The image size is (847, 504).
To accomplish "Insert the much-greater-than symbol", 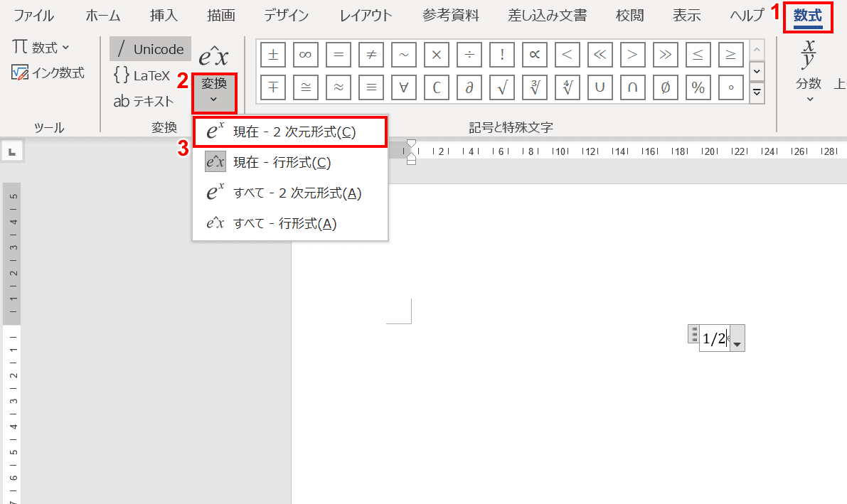I will pos(666,55).
